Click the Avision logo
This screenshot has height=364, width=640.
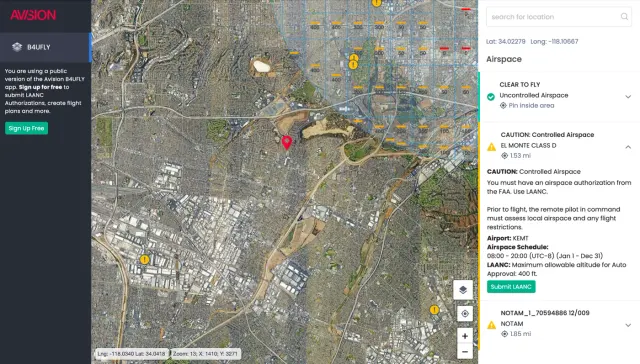tap(33, 15)
